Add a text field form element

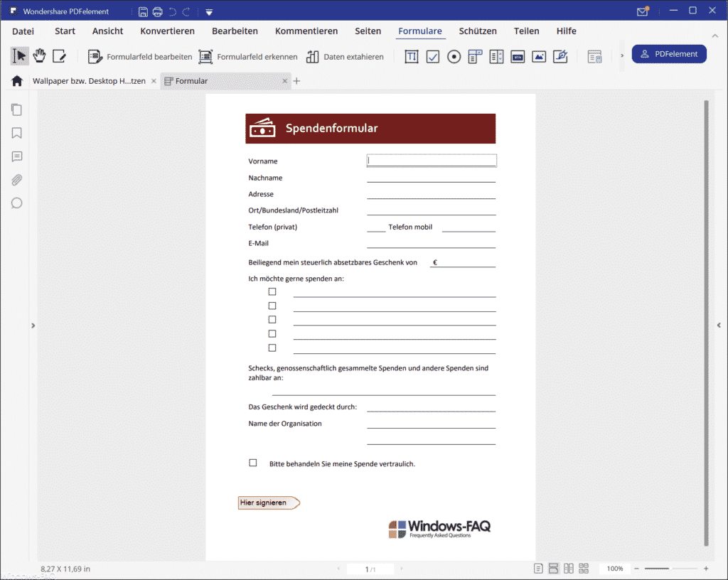(x=412, y=57)
